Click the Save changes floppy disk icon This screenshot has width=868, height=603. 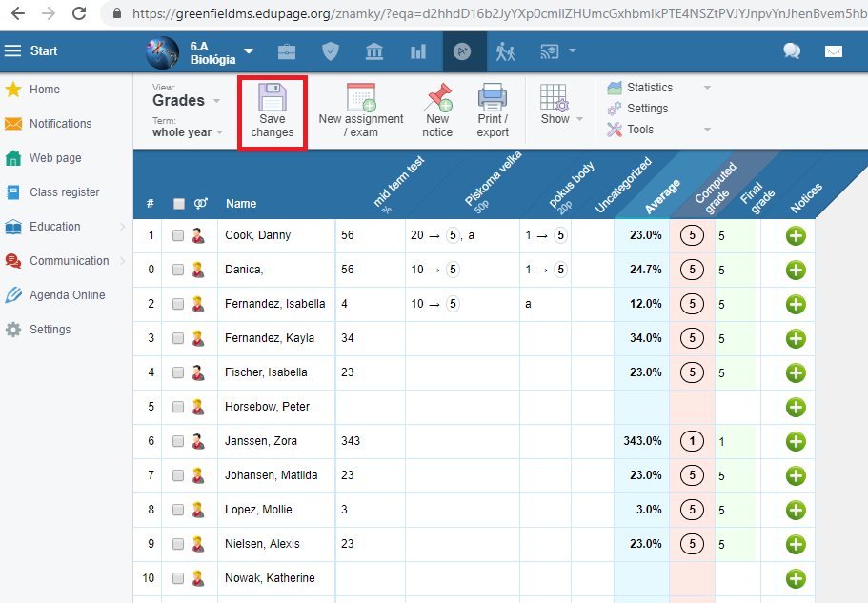273,99
